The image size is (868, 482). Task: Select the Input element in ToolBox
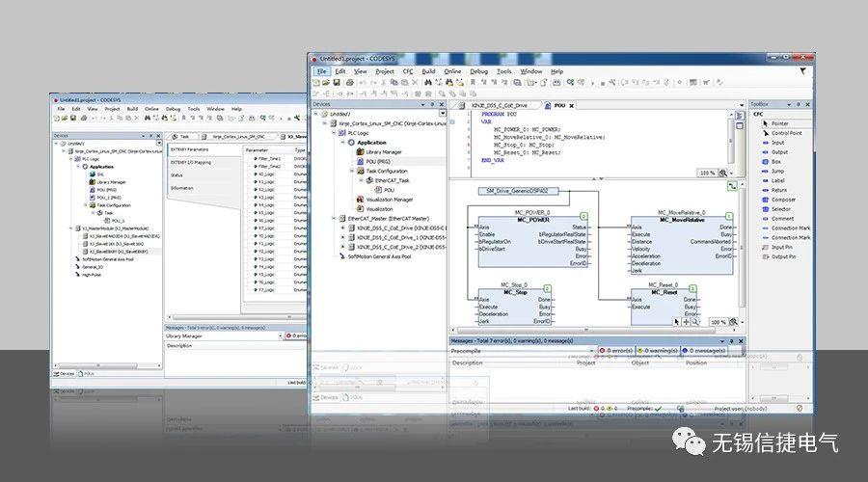coord(773,143)
